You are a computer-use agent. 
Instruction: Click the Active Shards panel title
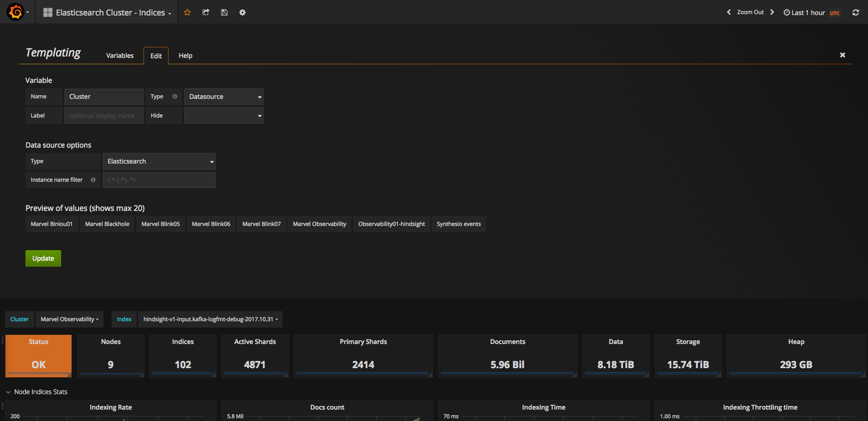tap(255, 342)
